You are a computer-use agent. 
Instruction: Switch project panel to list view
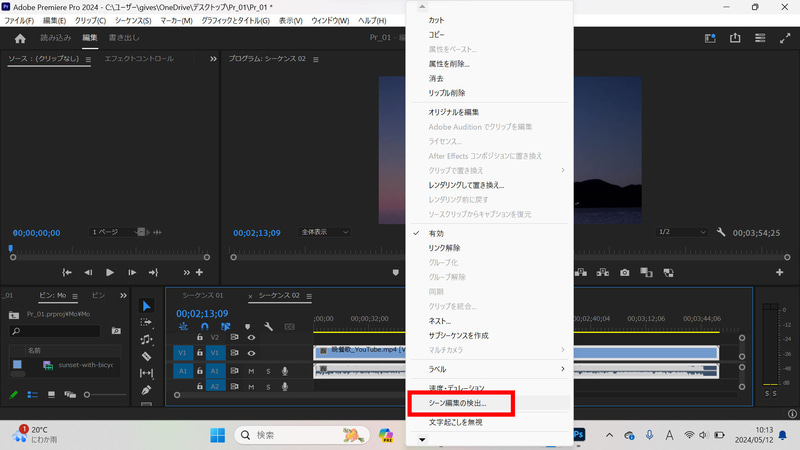click(x=33, y=394)
